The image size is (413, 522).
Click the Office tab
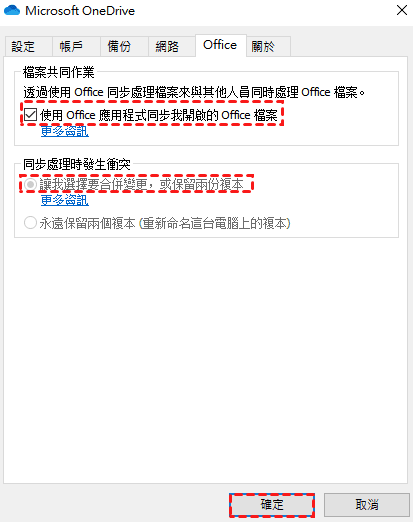(x=220, y=45)
